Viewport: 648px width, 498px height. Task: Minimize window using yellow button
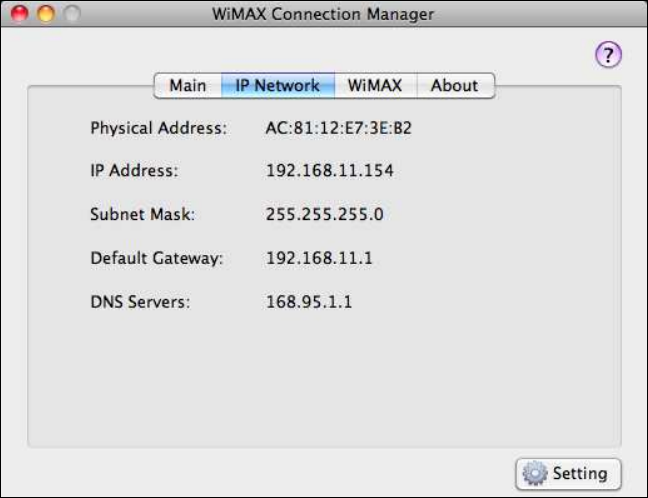click(x=44, y=14)
